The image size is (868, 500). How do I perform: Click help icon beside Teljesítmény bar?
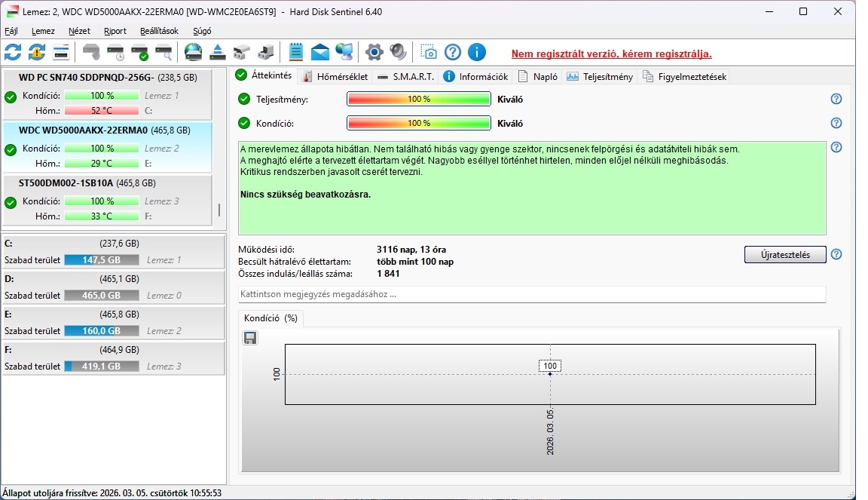point(836,99)
